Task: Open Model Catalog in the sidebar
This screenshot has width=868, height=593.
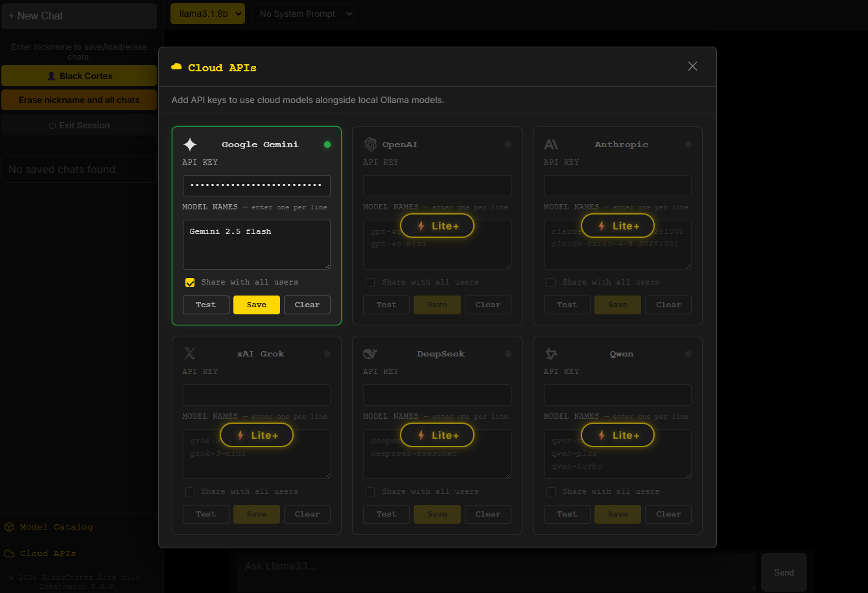Action: (x=49, y=527)
